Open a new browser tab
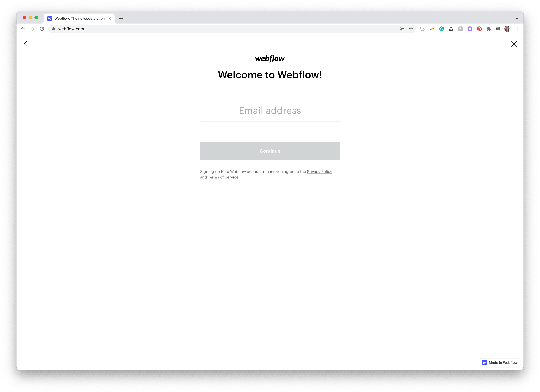Image resolution: width=540 pixels, height=392 pixels. point(121,19)
